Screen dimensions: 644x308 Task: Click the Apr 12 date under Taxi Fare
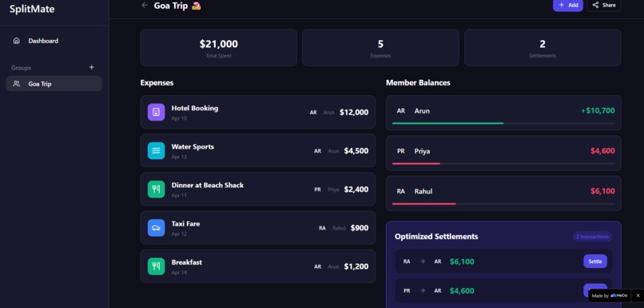[179, 234]
